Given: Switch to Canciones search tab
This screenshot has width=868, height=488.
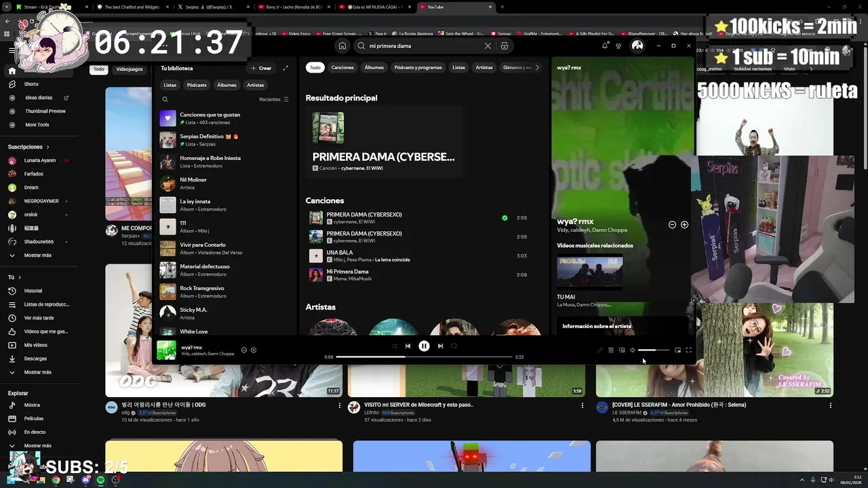Looking at the screenshot, I should (x=342, y=68).
